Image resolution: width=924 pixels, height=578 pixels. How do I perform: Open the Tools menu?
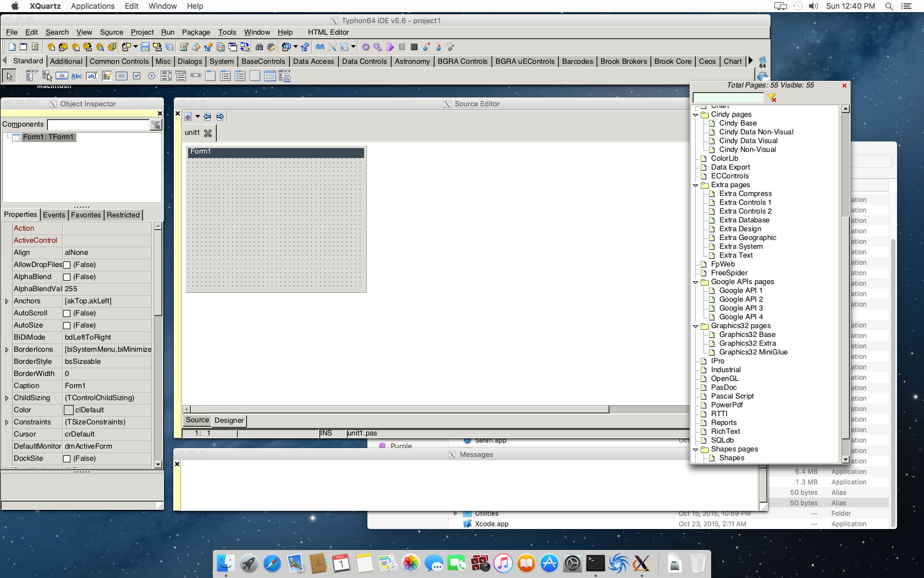tap(227, 32)
